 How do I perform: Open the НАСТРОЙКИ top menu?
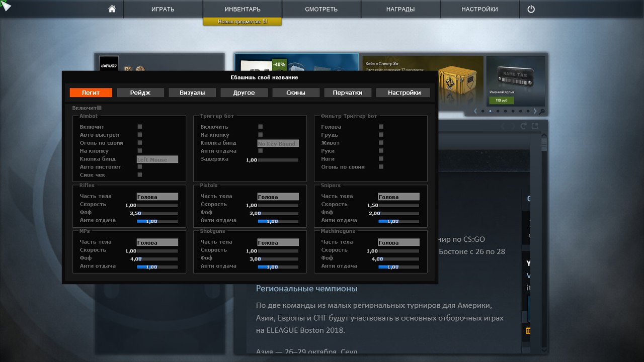click(479, 9)
